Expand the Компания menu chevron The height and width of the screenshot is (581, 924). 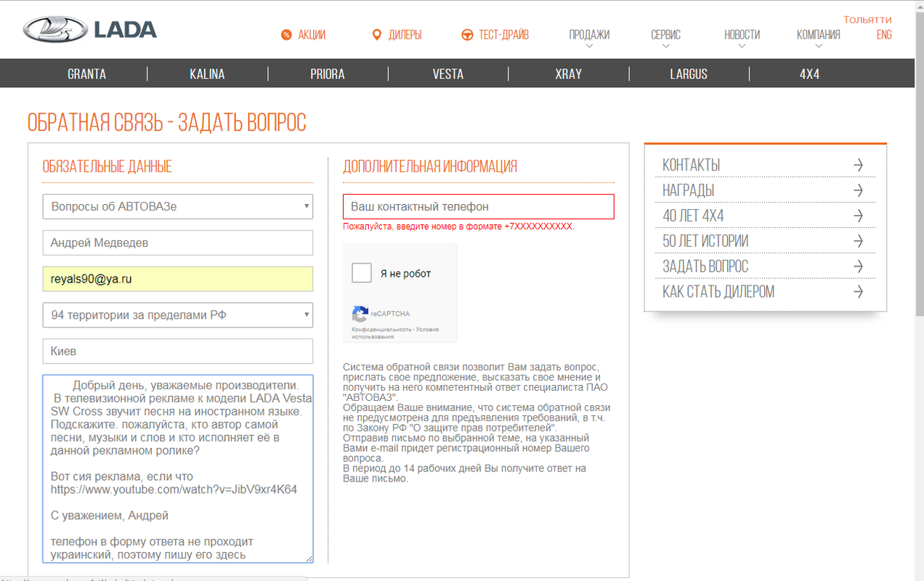(x=819, y=46)
